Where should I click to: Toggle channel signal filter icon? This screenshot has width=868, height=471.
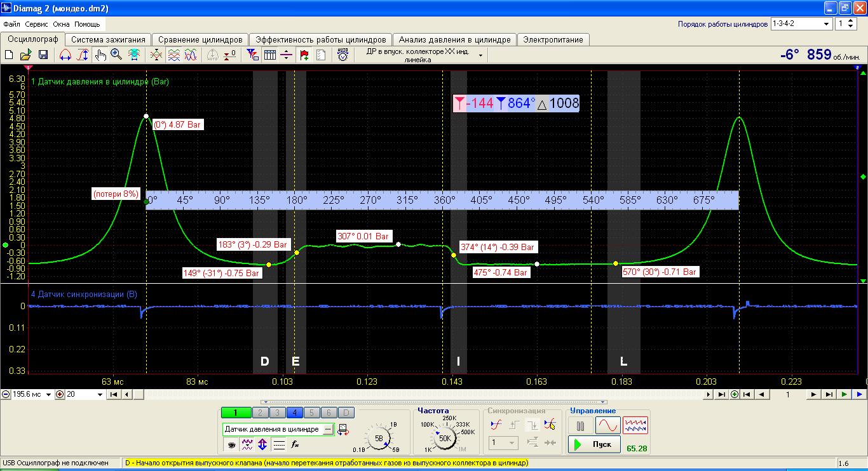[x=247, y=444]
